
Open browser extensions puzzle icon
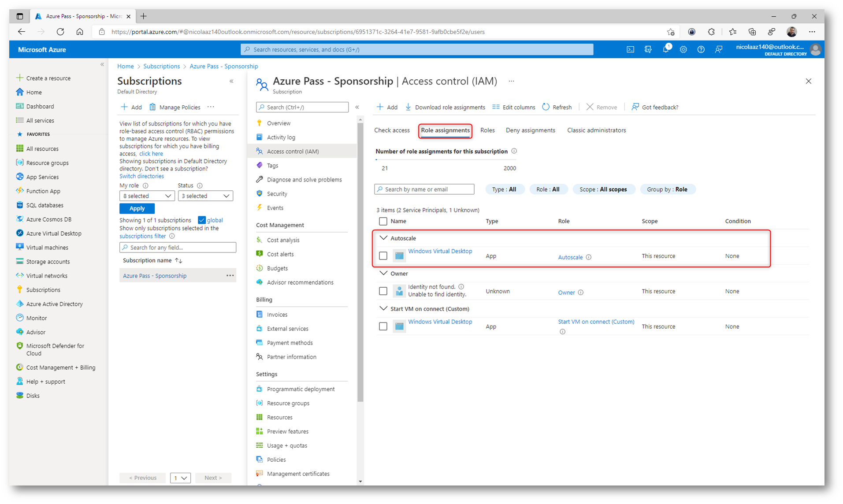[x=711, y=32]
